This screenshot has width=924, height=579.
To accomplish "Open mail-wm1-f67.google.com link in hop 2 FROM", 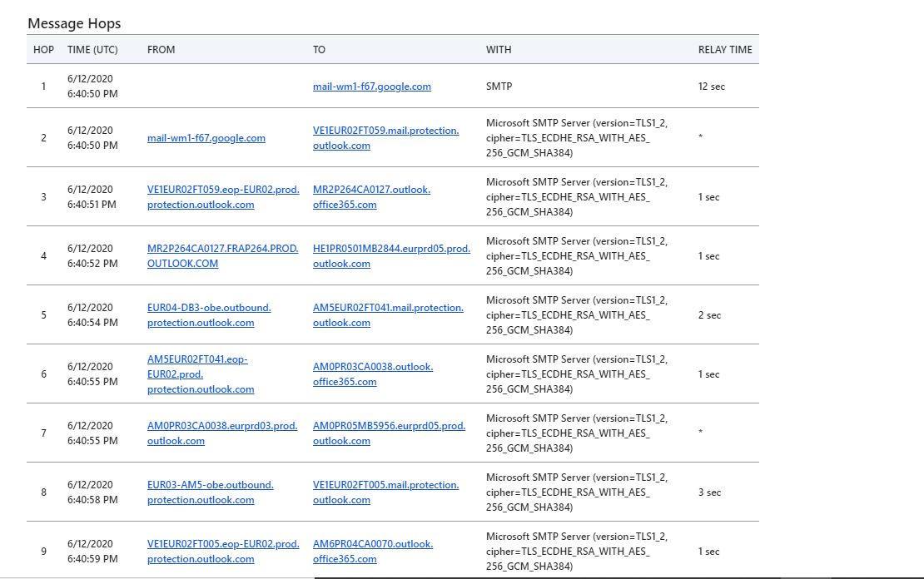I will tap(206, 138).
